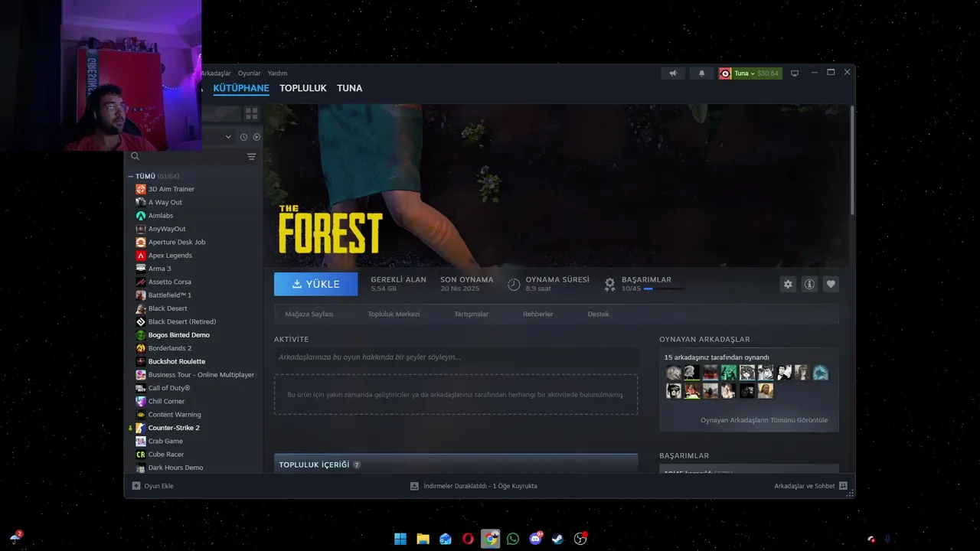Open Topluluk Merkezi link
The width and height of the screenshot is (980, 551).
click(394, 314)
